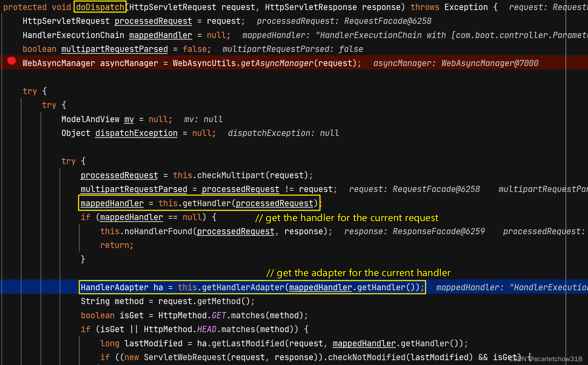Toggle a breakpoint on the String method line

(11, 301)
